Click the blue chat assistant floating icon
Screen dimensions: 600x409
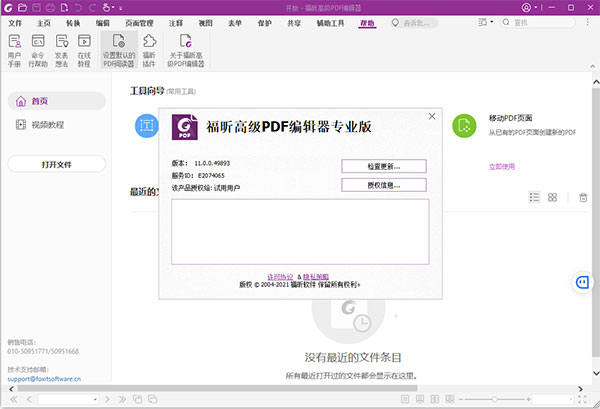tap(582, 283)
